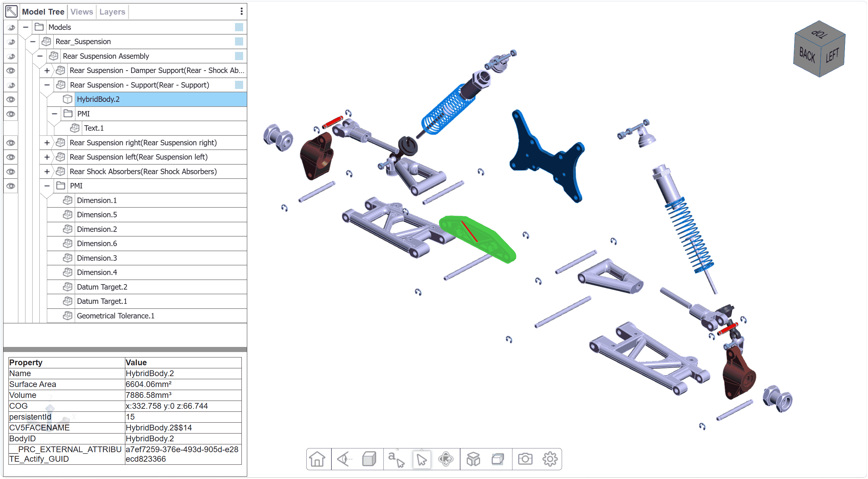
Task: Collapse the Models root node
Action: [x=26, y=27]
